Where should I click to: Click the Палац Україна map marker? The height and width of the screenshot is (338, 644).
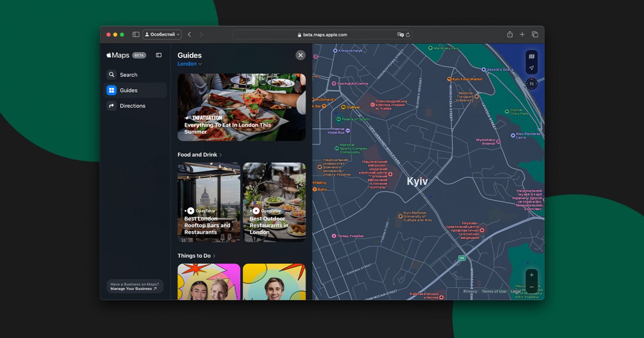[x=334, y=236]
